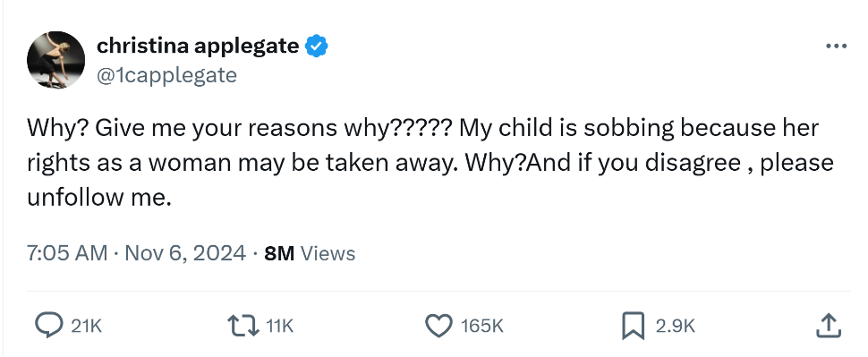Click the reply speech bubble icon
868x357 pixels.
48,326
